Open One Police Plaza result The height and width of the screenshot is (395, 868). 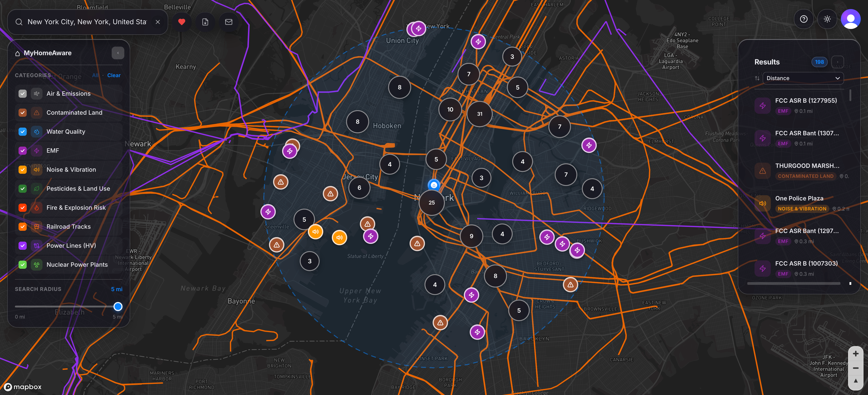click(x=799, y=203)
